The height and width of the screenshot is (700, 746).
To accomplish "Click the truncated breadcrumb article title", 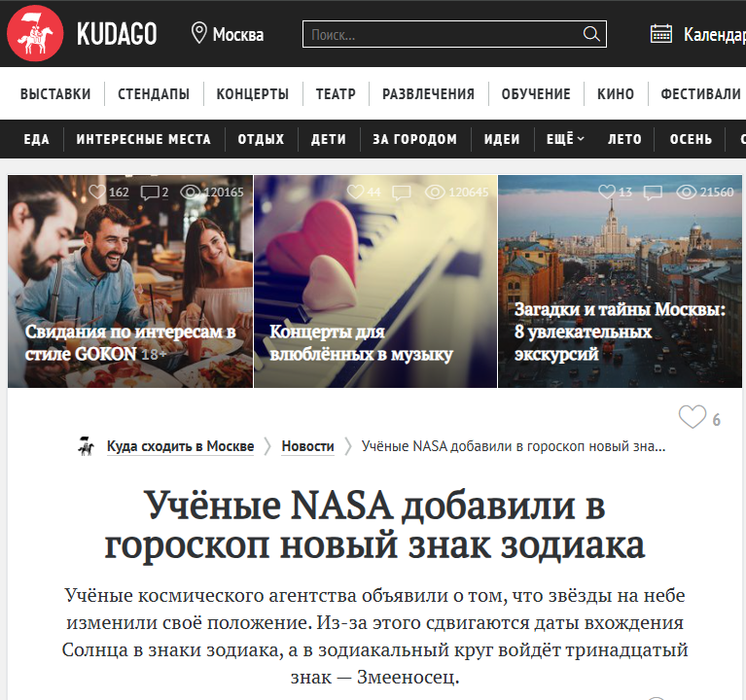I will click(514, 446).
